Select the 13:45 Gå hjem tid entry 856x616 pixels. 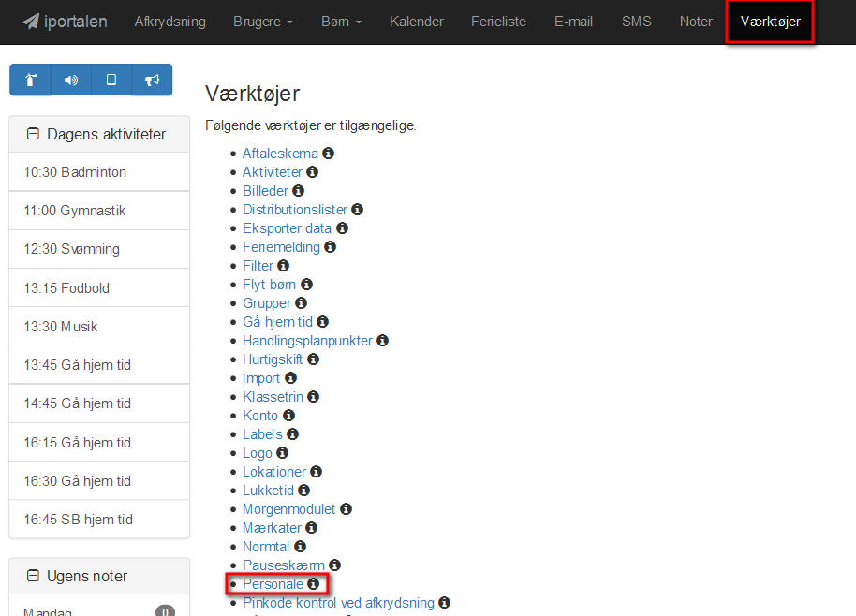pyautogui.click(x=99, y=364)
